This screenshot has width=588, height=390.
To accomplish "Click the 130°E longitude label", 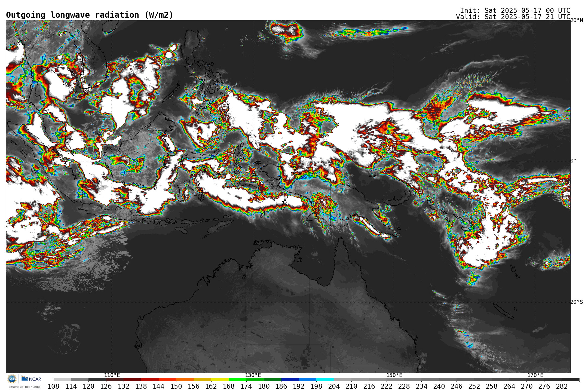I will [x=253, y=375].
